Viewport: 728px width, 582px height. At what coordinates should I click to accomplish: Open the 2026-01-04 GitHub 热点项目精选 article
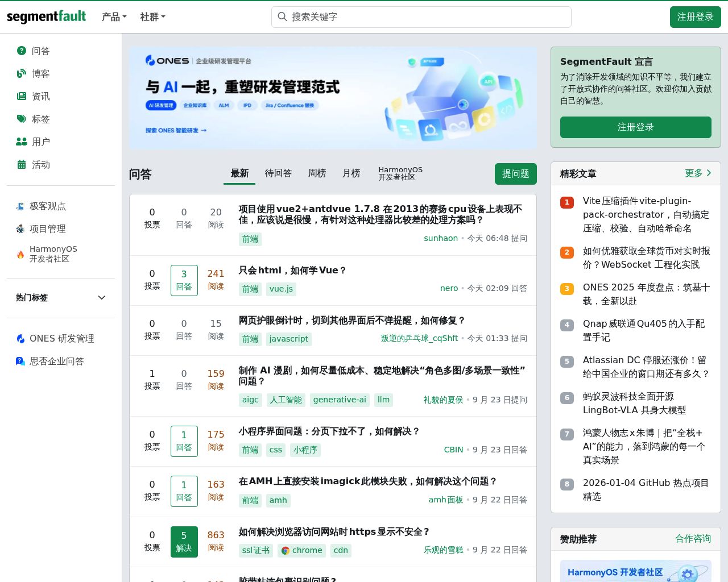(x=646, y=490)
